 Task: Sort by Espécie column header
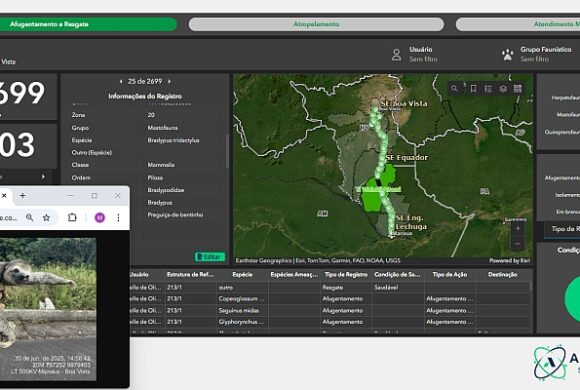[242, 275]
